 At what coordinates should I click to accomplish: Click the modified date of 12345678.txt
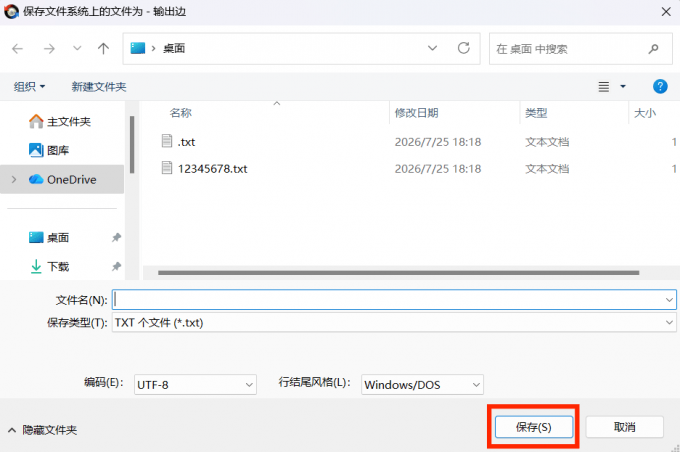coord(438,169)
